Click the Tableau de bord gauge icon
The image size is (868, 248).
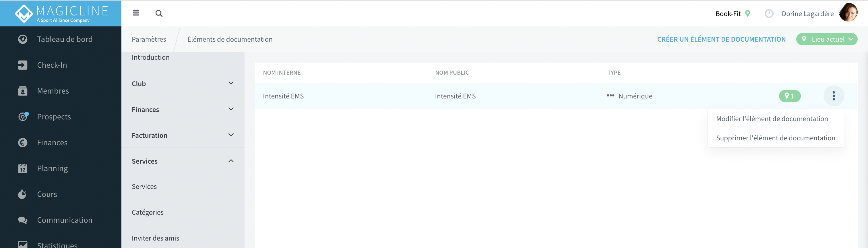(x=23, y=39)
